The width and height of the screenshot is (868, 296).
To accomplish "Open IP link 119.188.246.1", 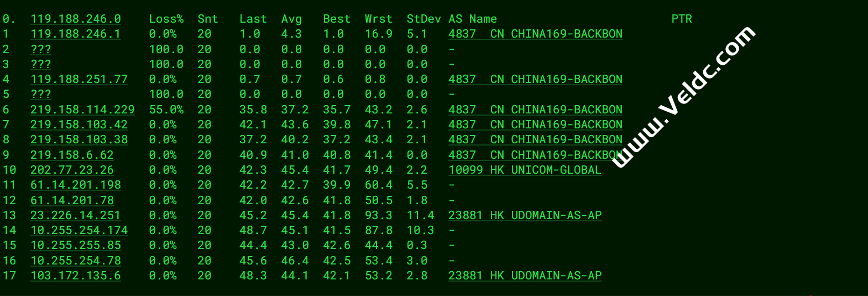I will [76, 34].
